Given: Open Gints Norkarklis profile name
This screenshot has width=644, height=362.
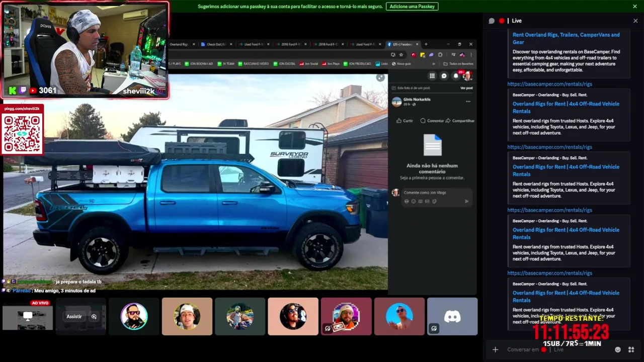Looking at the screenshot, I should click(418, 100).
